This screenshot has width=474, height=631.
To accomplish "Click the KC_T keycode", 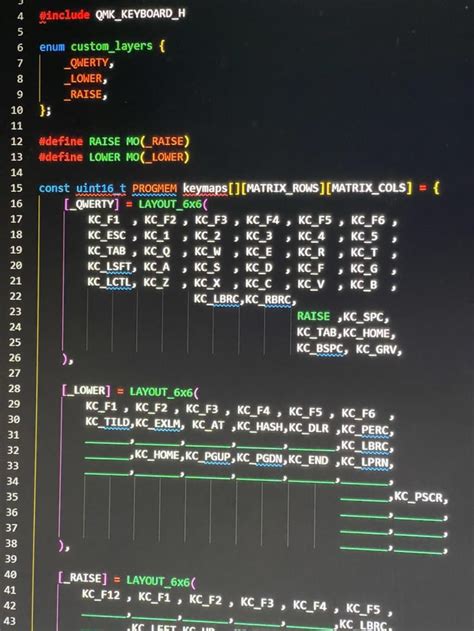I will pyautogui.click(x=364, y=253).
